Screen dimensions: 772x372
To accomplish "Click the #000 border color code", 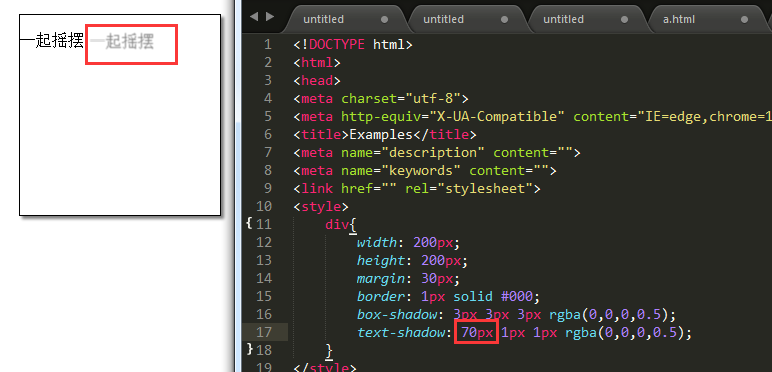I will click(517, 296).
